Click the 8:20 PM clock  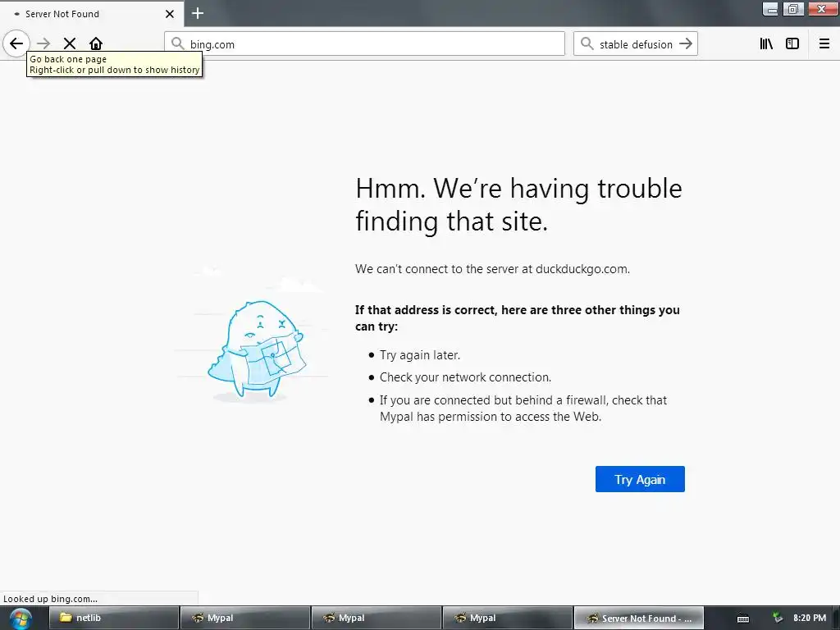coord(810,618)
